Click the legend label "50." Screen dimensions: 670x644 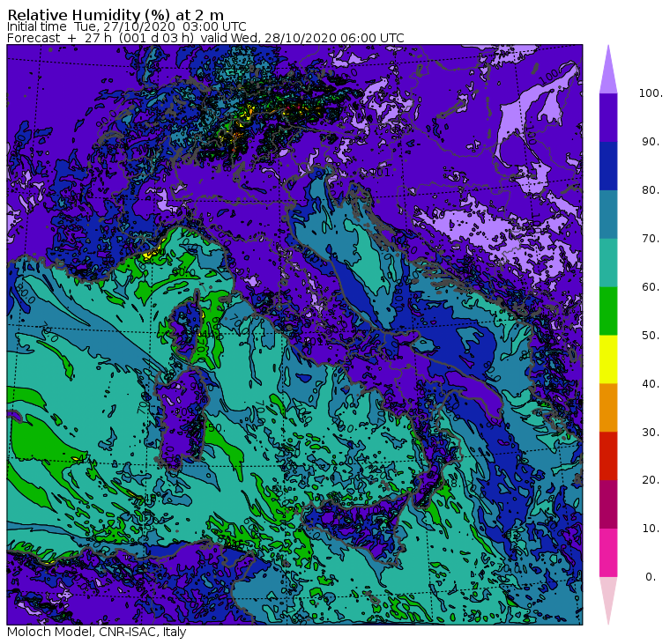click(651, 336)
